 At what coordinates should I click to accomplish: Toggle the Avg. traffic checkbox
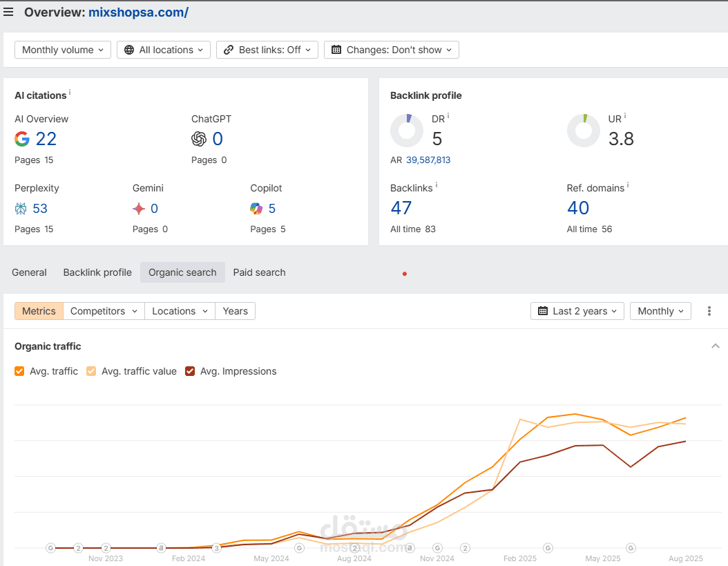(19, 371)
